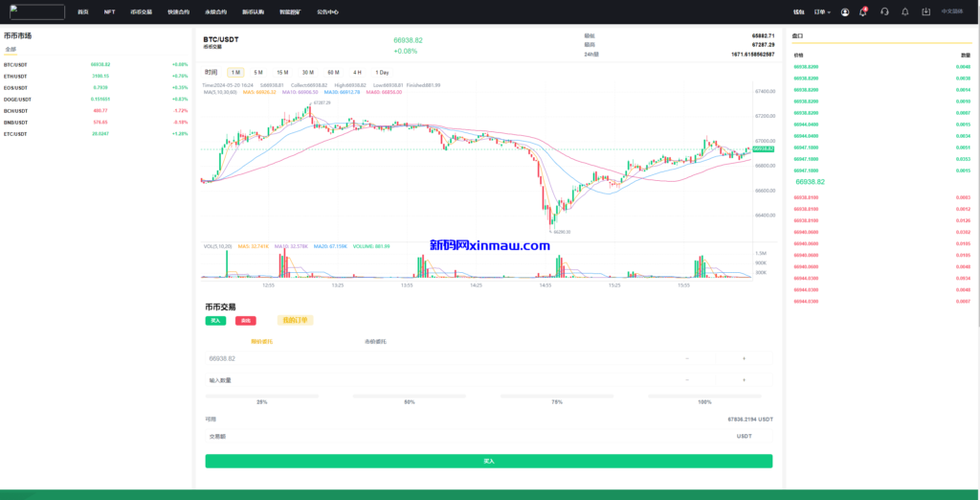Open the NFT menu item

tap(109, 11)
